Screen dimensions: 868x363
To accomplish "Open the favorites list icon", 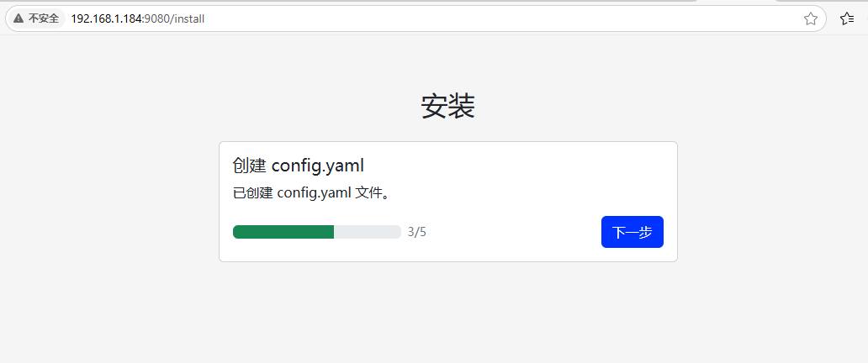I will (x=846, y=18).
